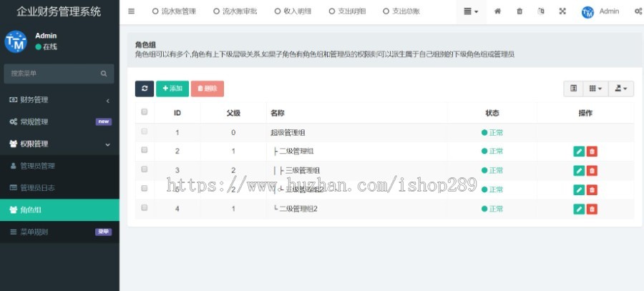This screenshot has width=644, height=291.
Task: Open the home icon in top bar
Action: click(497, 11)
